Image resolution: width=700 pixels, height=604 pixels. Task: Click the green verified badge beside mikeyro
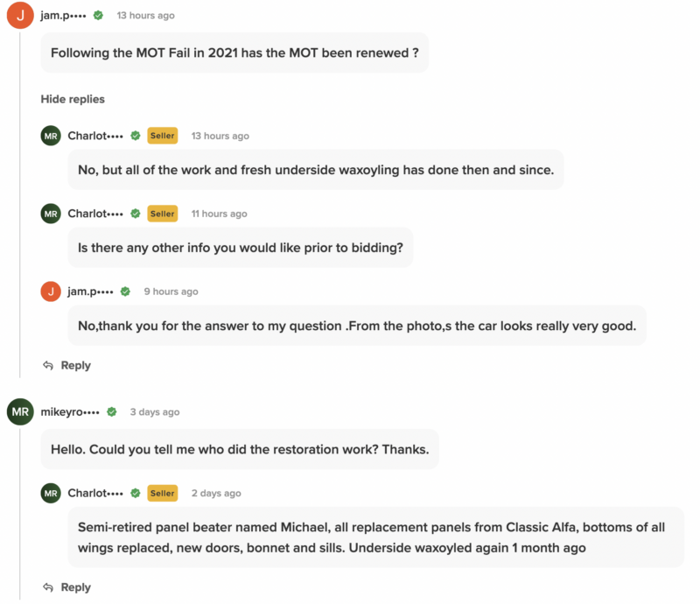[x=112, y=412]
